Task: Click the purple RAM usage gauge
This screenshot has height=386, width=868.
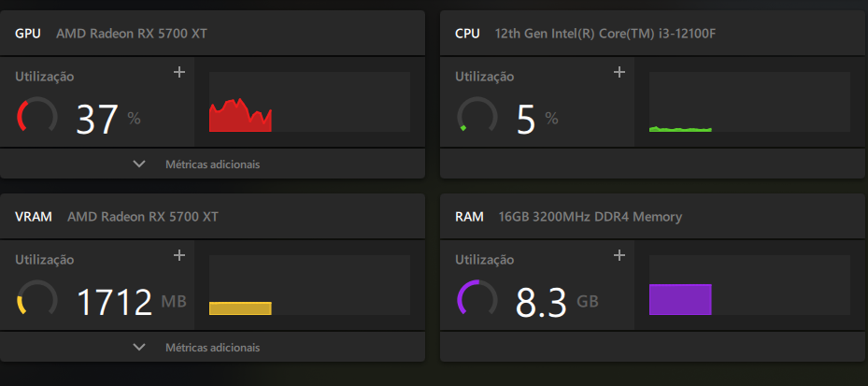Action: [x=477, y=298]
